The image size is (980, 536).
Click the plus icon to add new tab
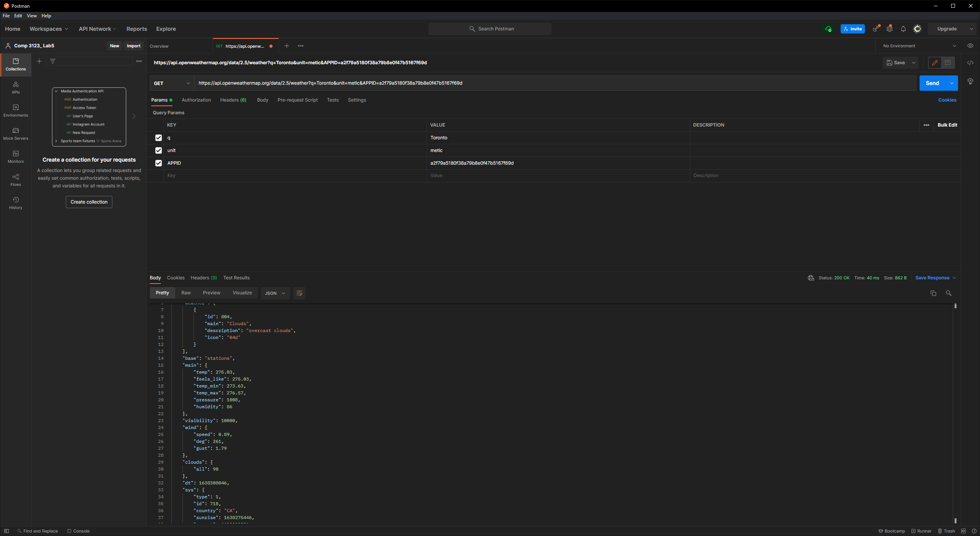[286, 46]
